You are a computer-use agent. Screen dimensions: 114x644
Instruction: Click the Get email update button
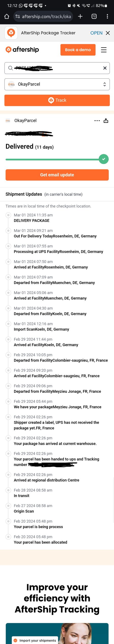57,175
